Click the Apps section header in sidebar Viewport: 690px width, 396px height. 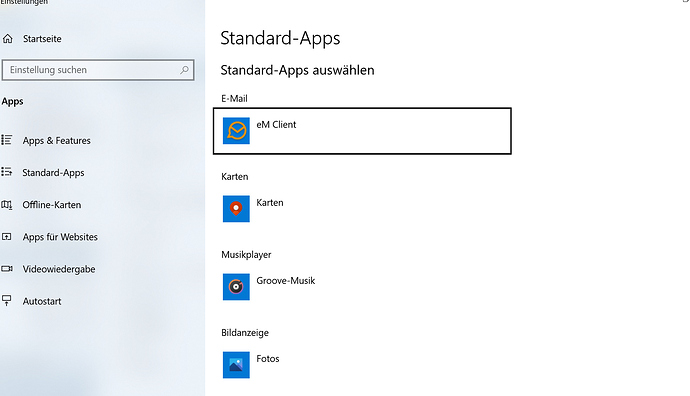pyautogui.click(x=12, y=102)
